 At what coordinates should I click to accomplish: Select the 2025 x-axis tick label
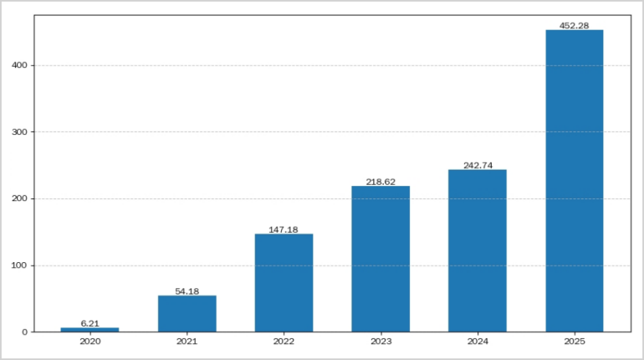(x=574, y=342)
